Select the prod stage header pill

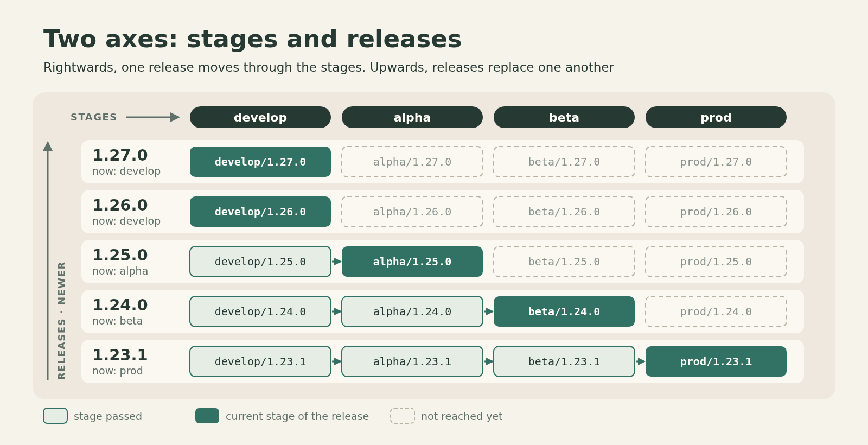click(716, 117)
